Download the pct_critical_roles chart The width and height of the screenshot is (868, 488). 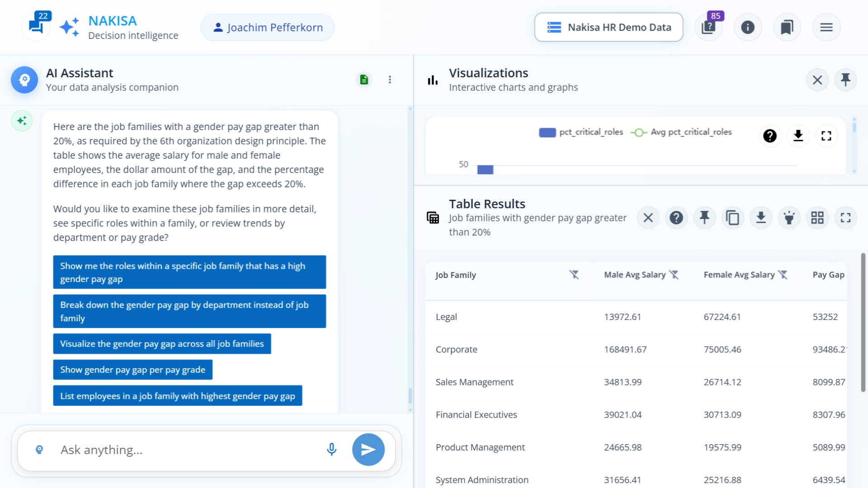[798, 136]
